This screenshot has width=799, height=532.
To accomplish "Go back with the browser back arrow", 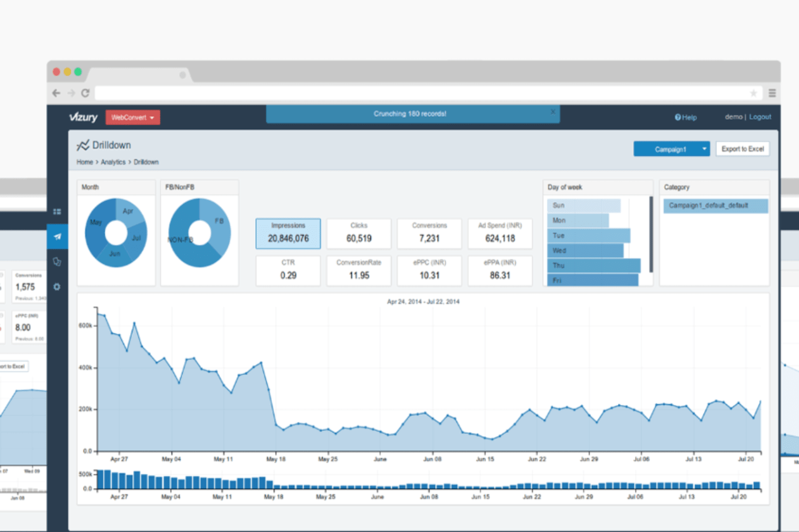I will point(56,93).
